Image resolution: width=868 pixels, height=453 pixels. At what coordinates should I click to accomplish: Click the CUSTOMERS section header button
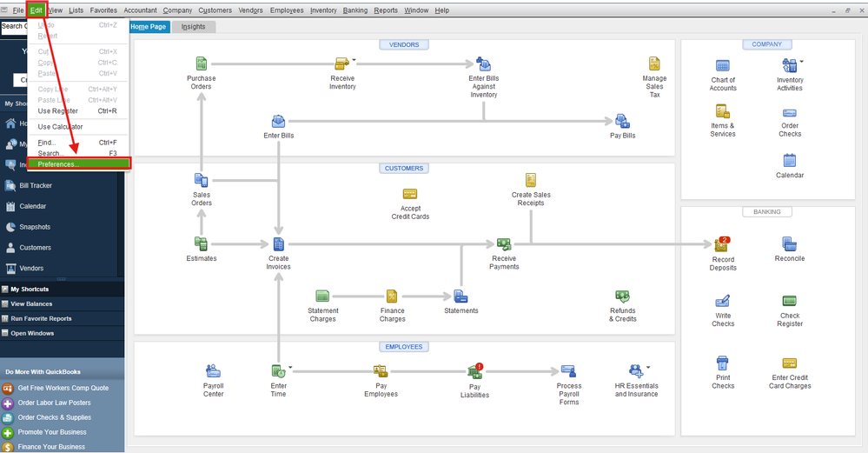coord(403,169)
